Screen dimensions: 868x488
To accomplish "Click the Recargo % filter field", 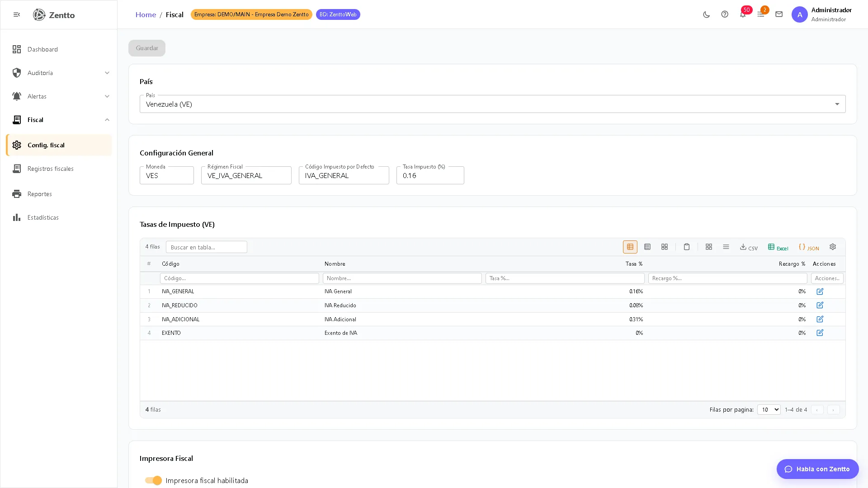I will 728,278.
